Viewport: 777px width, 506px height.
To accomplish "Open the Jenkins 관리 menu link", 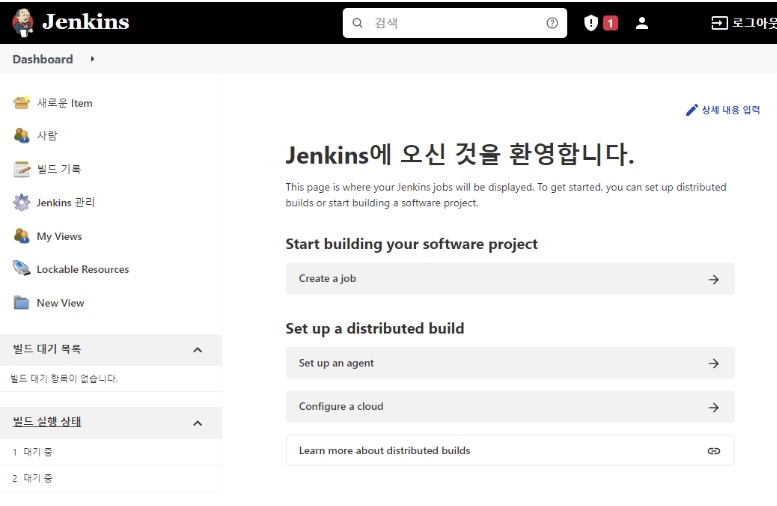I will coord(65,202).
